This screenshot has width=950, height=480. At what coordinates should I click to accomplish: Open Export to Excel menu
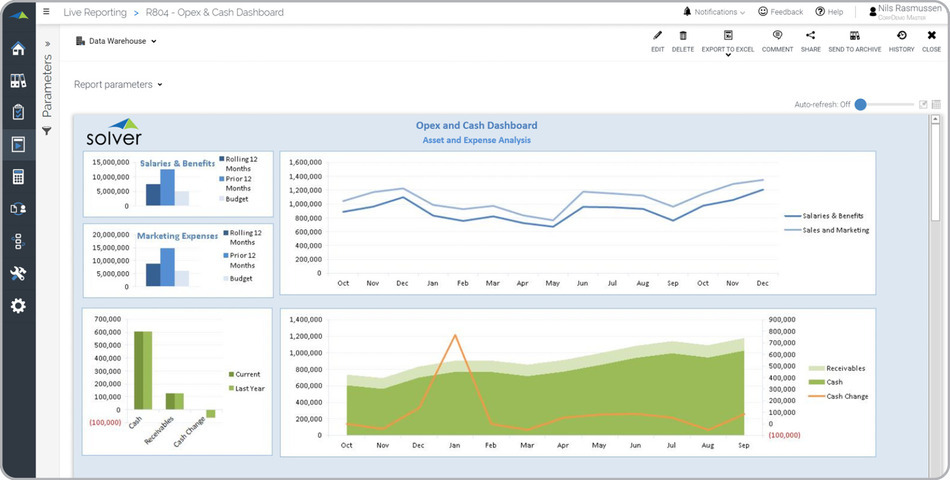(x=728, y=40)
